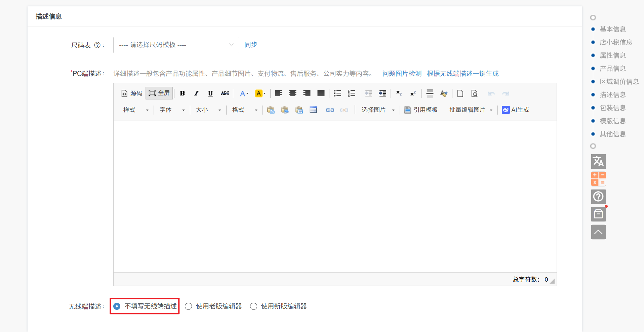Screen dimensions: 644x332
Task: Click the 问题图片检测 link
Action: pos(402,74)
